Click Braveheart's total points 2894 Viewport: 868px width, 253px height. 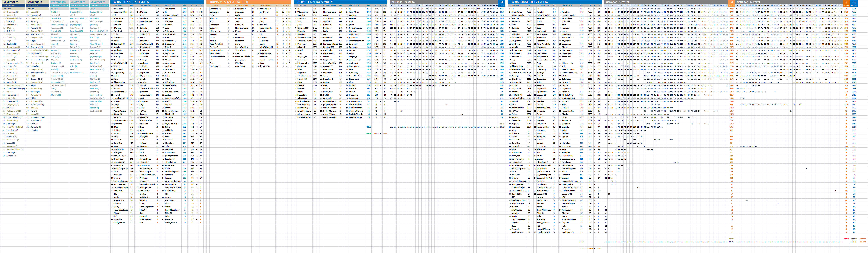pyautogui.click(x=185, y=9)
